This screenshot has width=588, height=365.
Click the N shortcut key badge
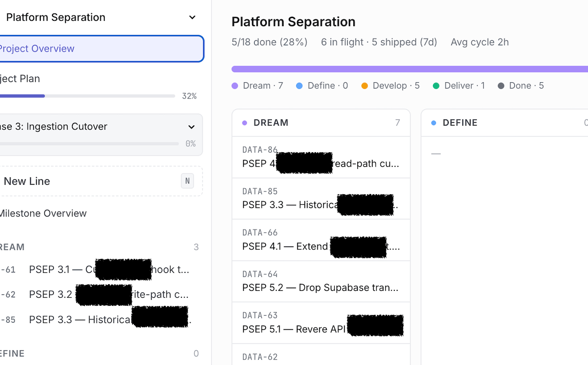187,181
